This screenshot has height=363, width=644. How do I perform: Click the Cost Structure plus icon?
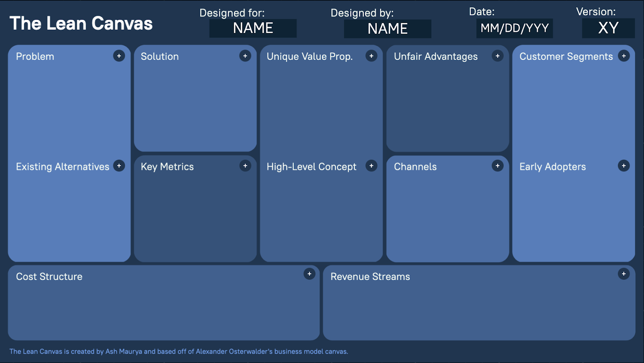click(309, 274)
